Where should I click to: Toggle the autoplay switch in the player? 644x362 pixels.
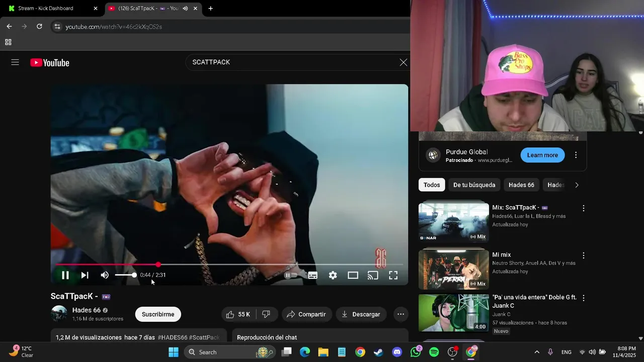click(x=290, y=275)
